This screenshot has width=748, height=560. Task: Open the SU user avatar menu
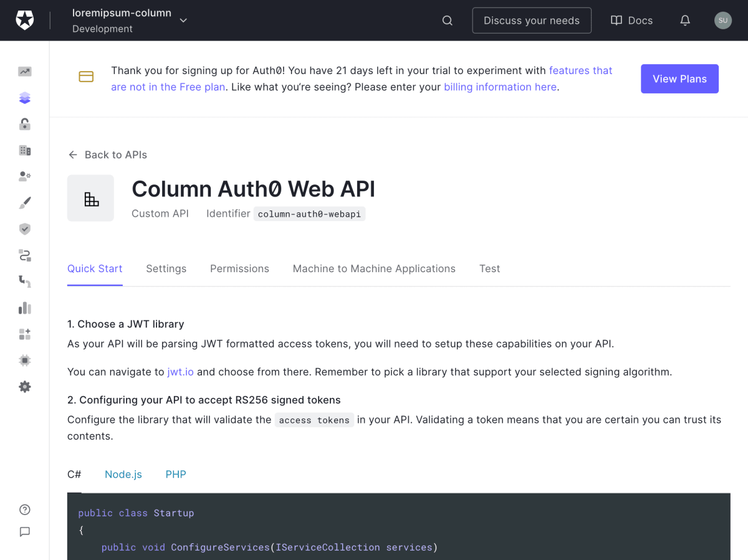[x=723, y=21]
